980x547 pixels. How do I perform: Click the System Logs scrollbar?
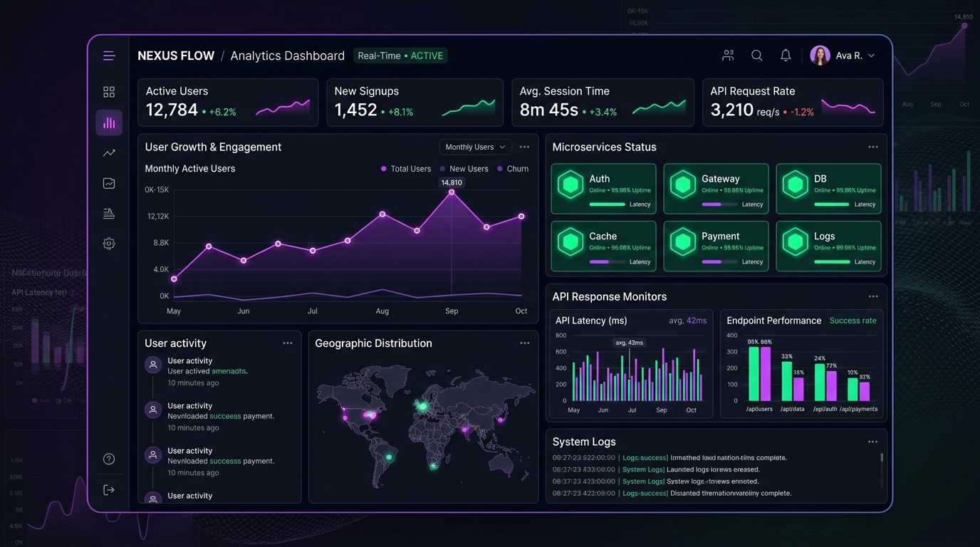pos(882,459)
